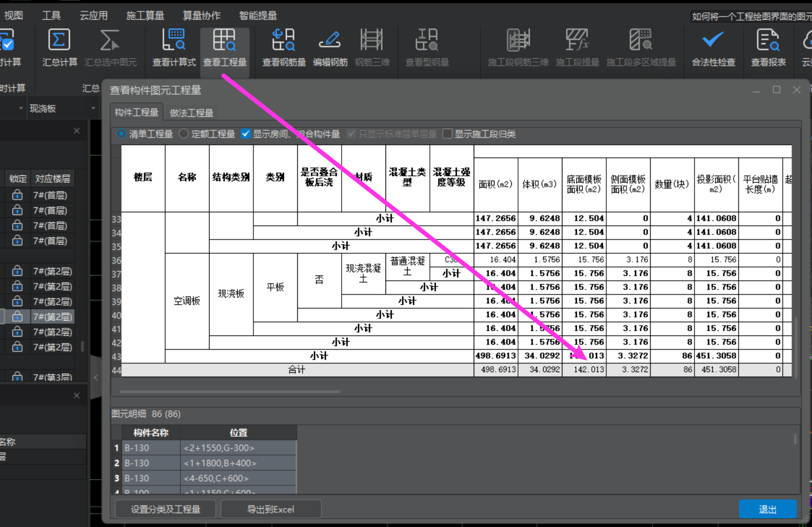Click the 投影面积(m2) column header
The width and height of the screenshot is (812, 527).
[x=716, y=184]
